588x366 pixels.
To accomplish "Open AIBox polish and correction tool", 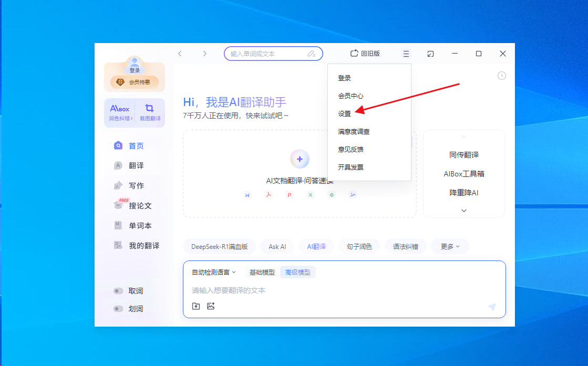I will click(120, 113).
